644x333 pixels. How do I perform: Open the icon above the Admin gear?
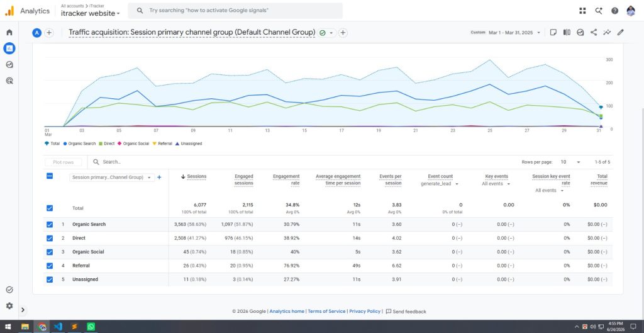[9, 290]
